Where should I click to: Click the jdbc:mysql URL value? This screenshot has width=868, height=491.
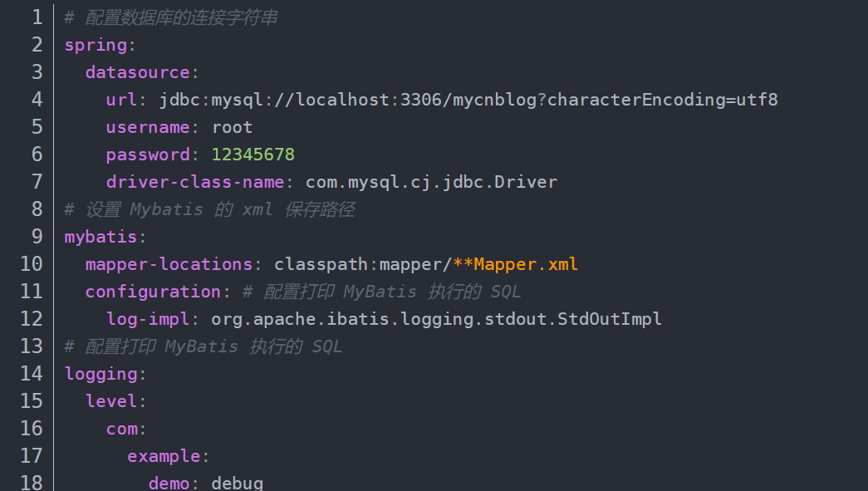tap(468, 100)
